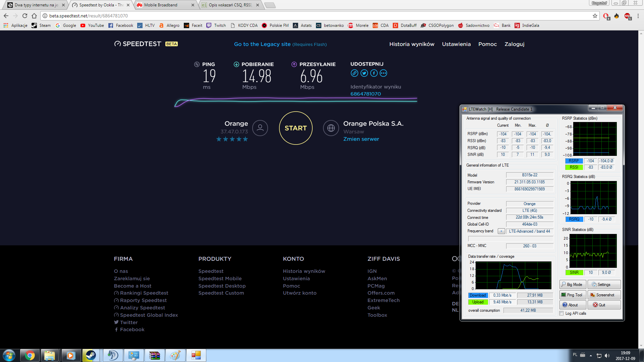Click Zmien serwer link
This screenshot has width=644, height=362.
pos(361,139)
